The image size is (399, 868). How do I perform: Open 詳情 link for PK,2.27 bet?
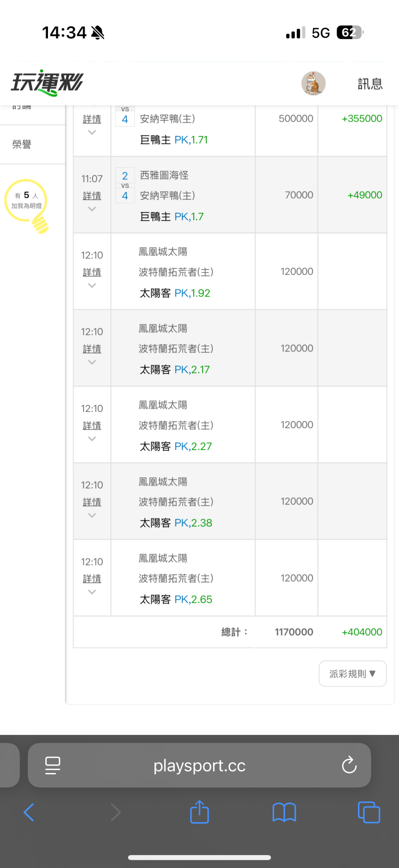(92, 425)
